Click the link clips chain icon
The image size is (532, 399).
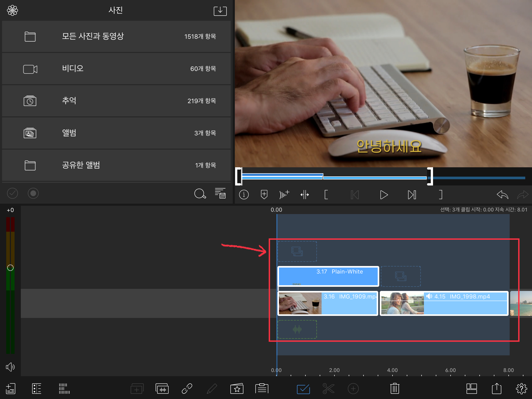(x=187, y=389)
